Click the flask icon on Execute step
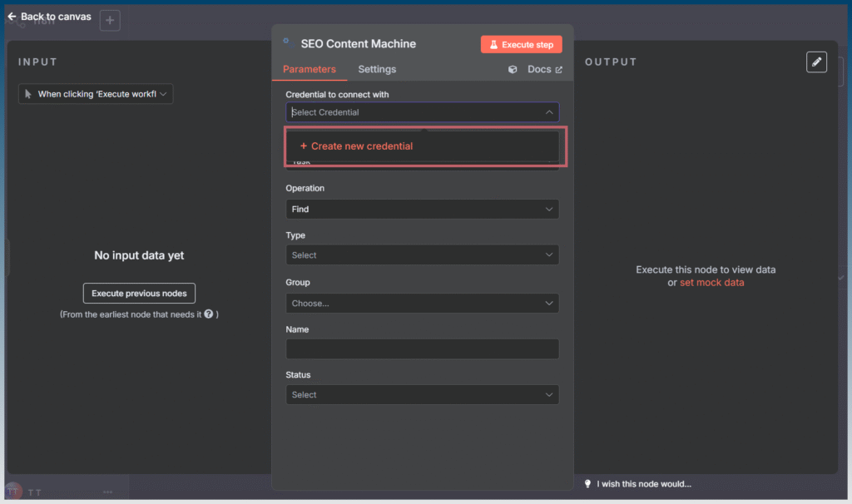Image resolution: width=852 pixels, height=504 pixels. [x=493, y=45]
